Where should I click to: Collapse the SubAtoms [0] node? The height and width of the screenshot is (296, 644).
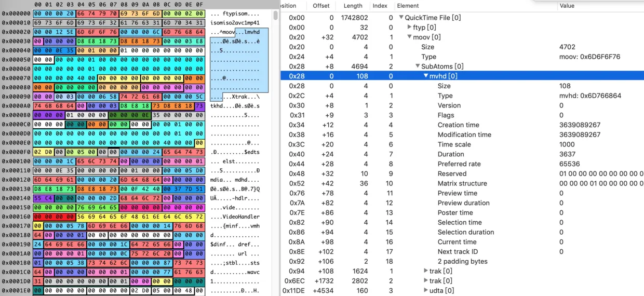point(418,66)
